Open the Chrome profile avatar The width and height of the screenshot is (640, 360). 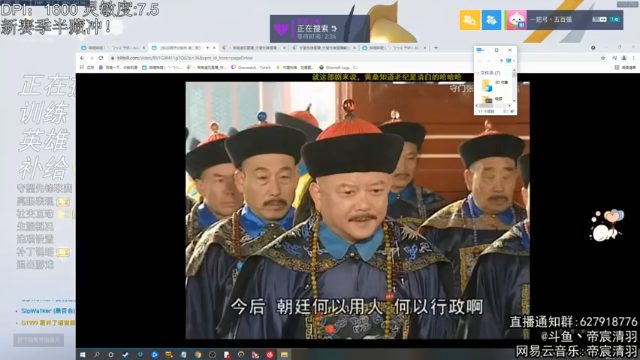[624, 58]
